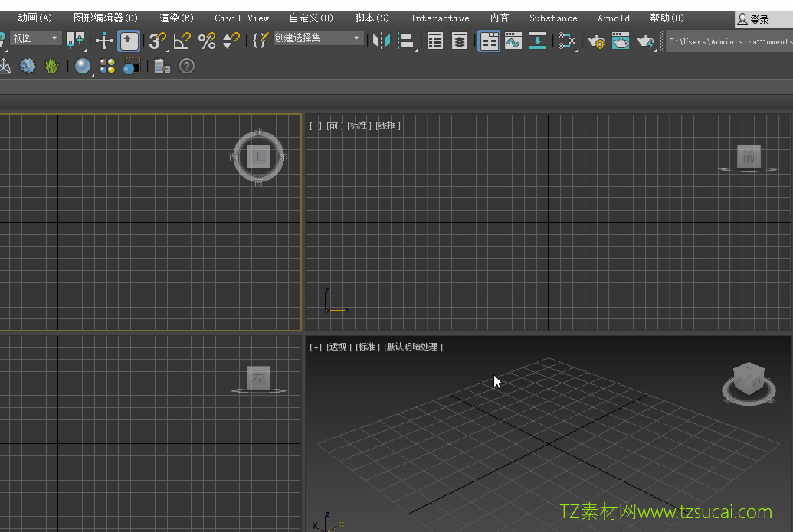Open the [默认明暗处理] shading menu
The image size is (793, 532).
413,347
